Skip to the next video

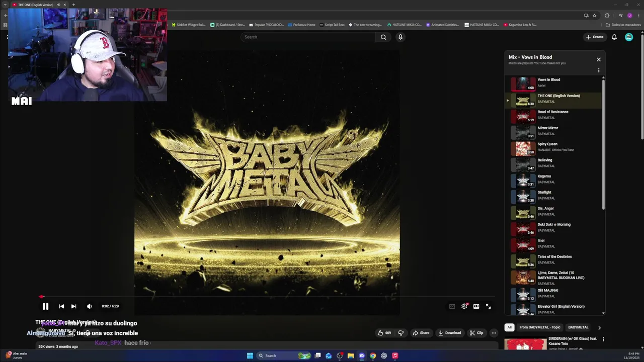pyautogui.click(x=73, y=306)
